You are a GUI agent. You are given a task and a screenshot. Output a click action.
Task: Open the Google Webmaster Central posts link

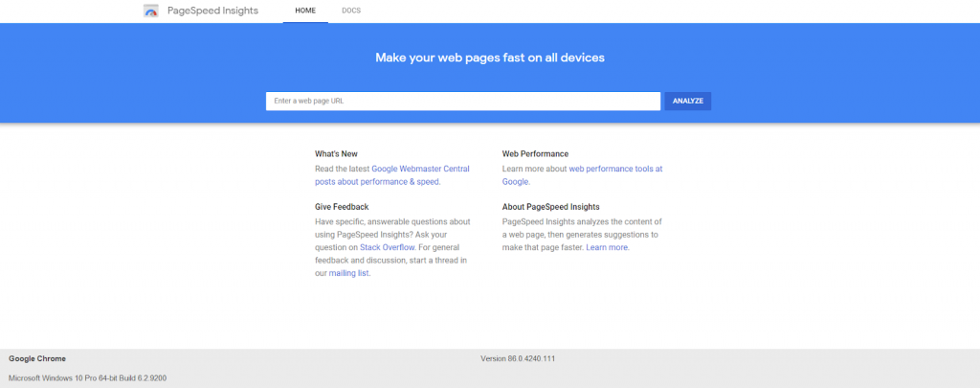[x=391, y=175]
